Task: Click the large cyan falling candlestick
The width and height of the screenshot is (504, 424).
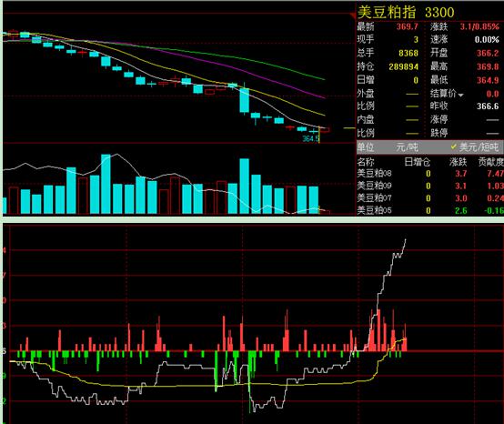Action: pyautogui.click(x=245, y=100)
